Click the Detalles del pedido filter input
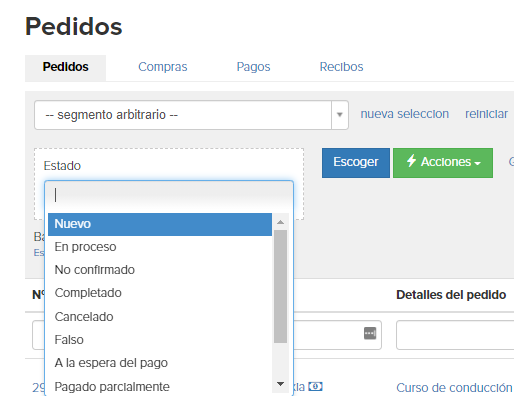Image resolution: width=514 pixels, height=396 pixels. point(455,335)
